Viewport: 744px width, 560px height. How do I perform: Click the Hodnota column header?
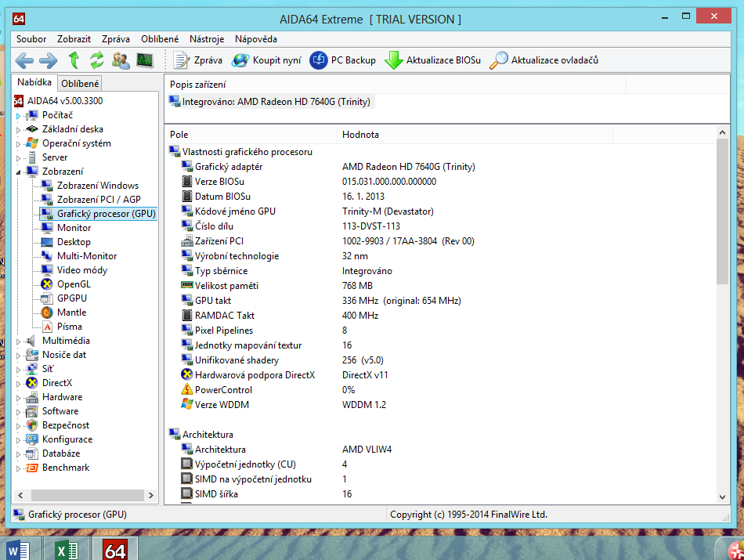[x=360, y=135]
